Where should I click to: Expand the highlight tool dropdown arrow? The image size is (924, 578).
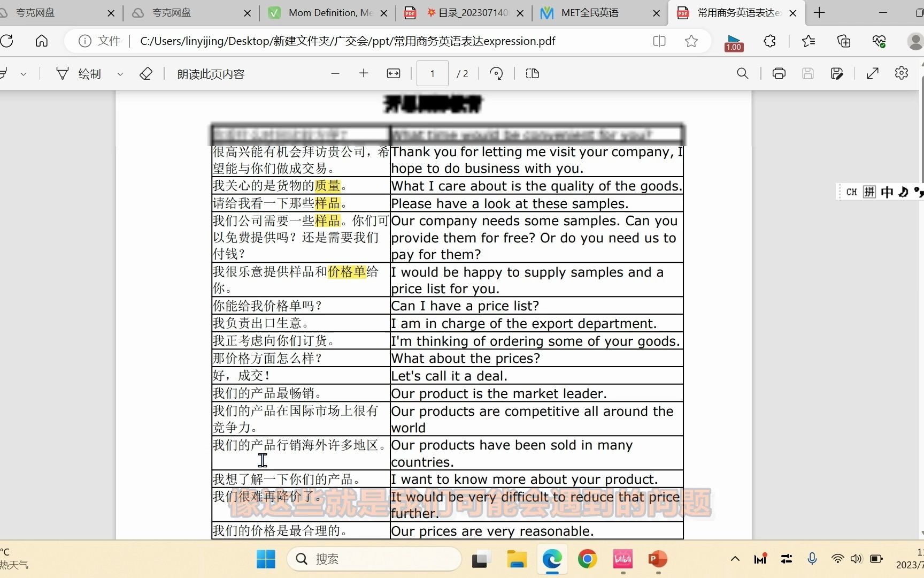pyautogui.click(x=24, y=74)
